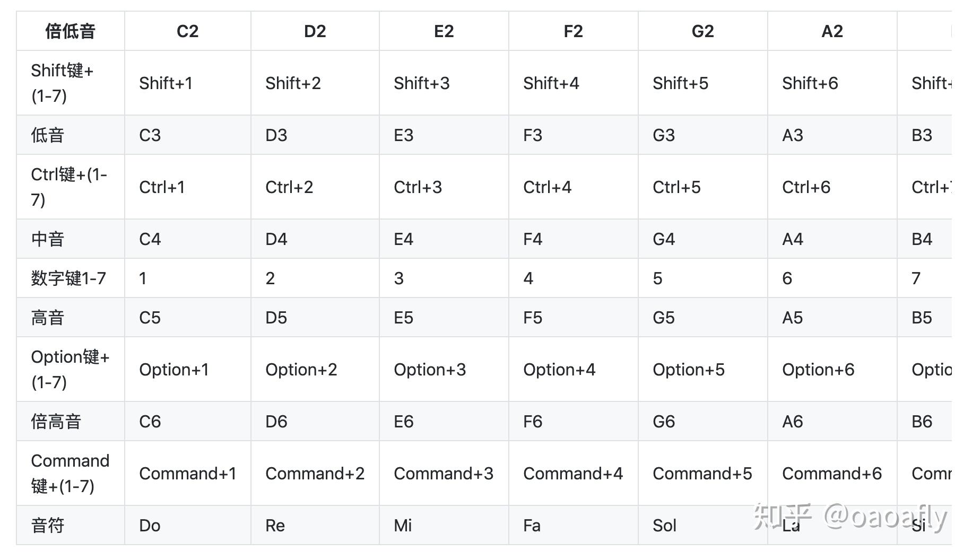This screenshot has width=972, height=560.
Task: Select the 低音 row label
Action: (x=48, y=135)
